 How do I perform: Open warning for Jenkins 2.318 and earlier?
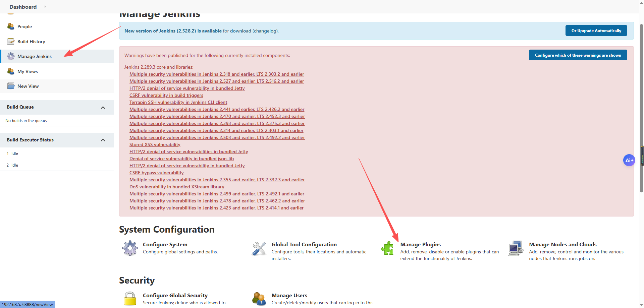[x=217, y=74]
